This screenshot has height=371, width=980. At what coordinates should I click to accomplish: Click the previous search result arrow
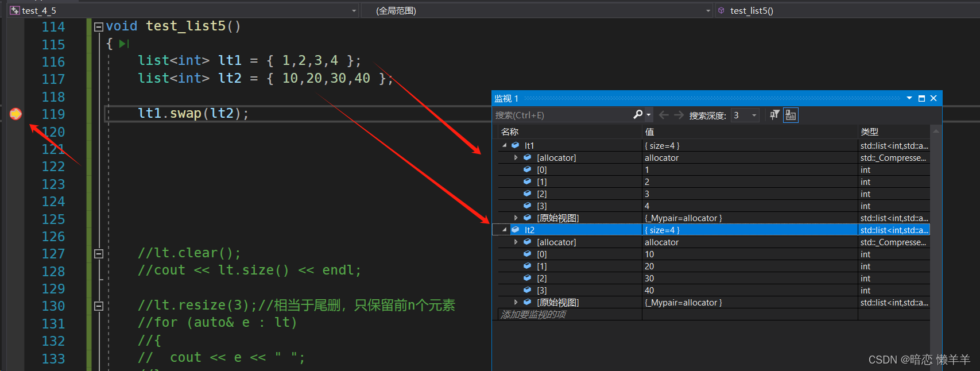[664, 115]
